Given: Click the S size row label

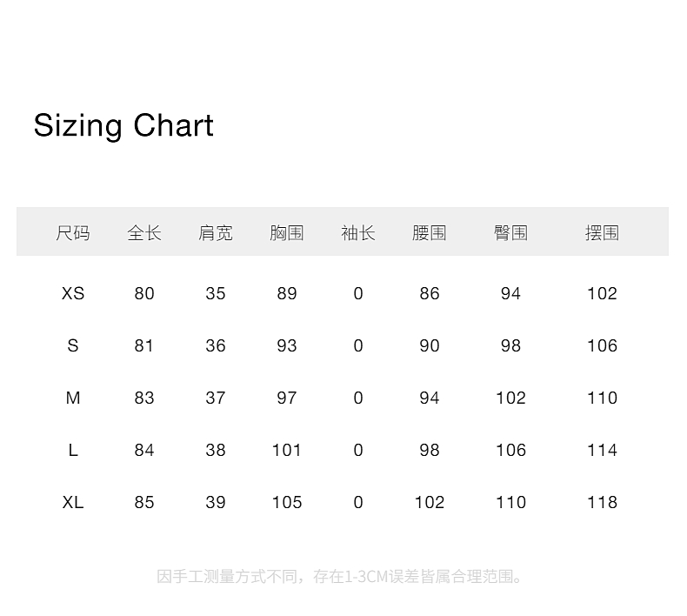Looking at the screenshot, I should [x=73, y=345].
